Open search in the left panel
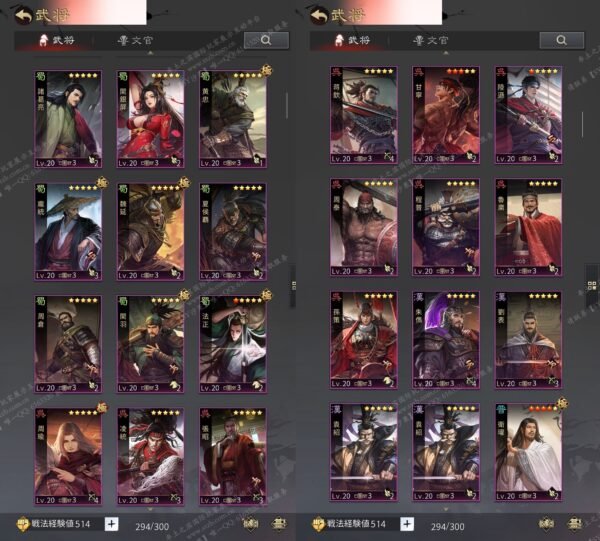This screenshot has height=541, width=600. [266, 40]
